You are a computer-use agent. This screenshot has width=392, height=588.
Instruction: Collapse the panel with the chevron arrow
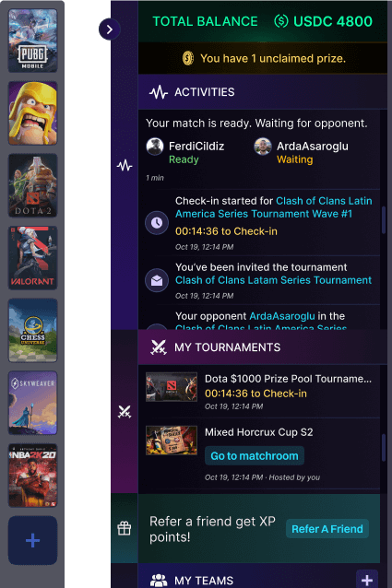pos(110,29)
